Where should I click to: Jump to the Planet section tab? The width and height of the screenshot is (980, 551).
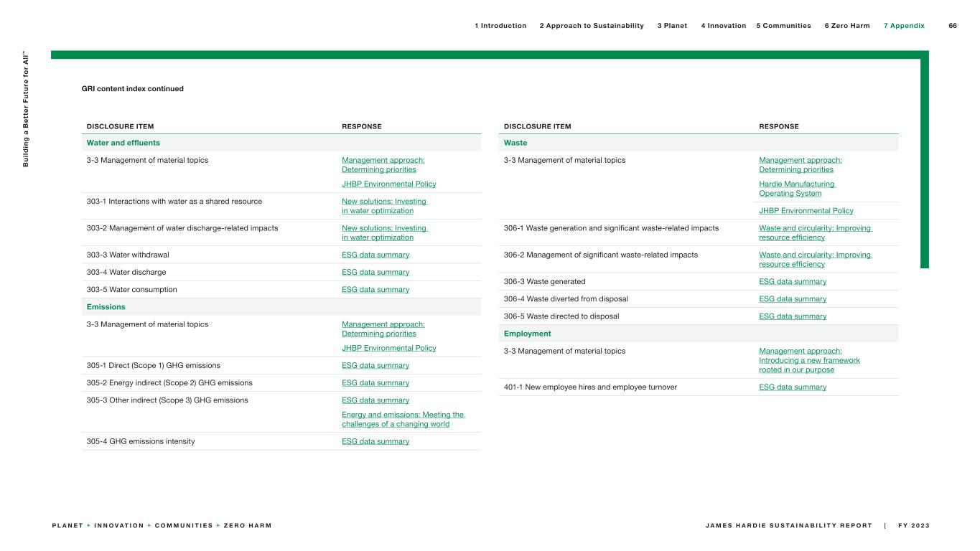pos(672,26)
